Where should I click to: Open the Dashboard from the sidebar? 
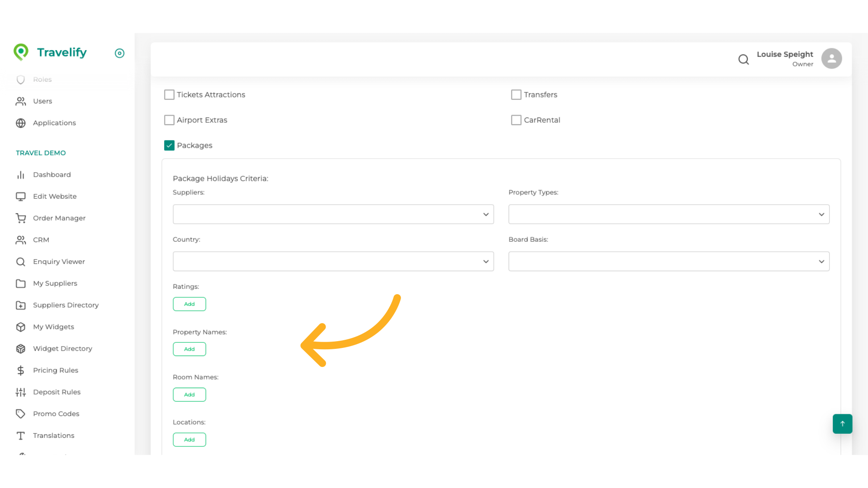52,174
